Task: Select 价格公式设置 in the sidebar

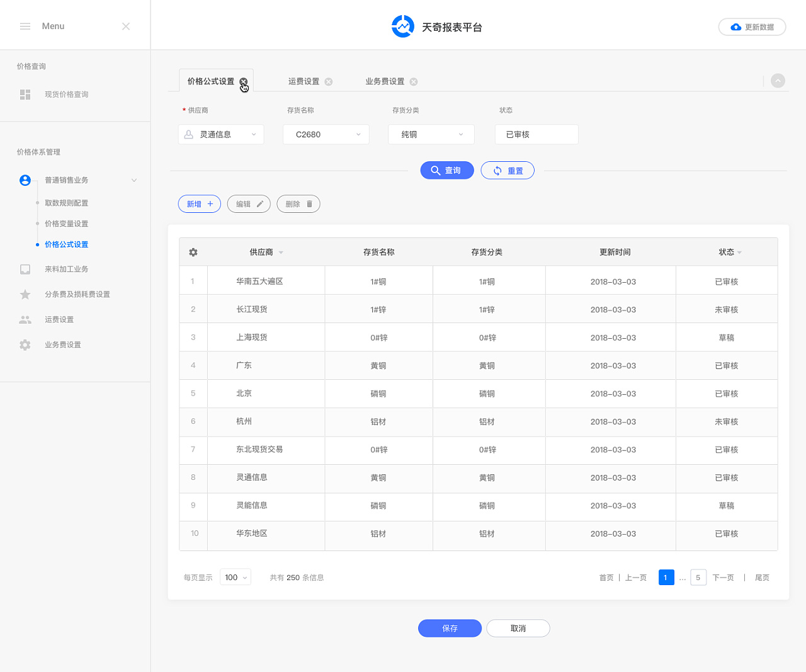Action: coord(67,244)
